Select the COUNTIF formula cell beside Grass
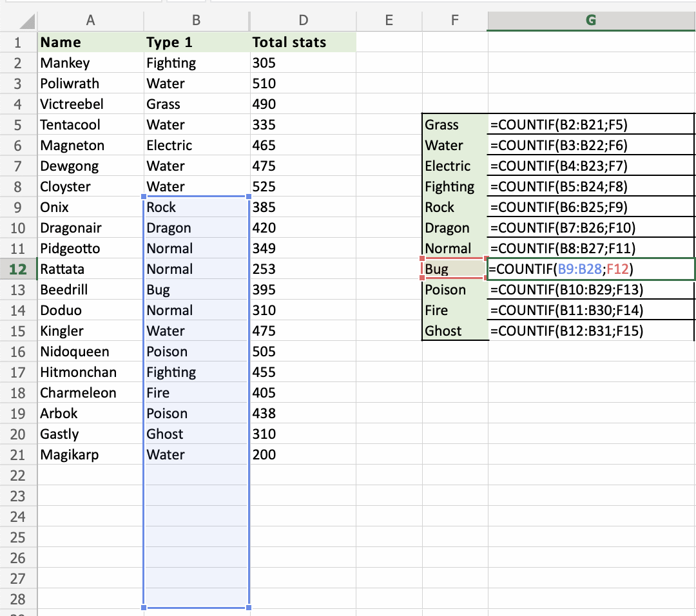Image resolution: width=696 pixels, height=616 pixels. pos(590,125)
